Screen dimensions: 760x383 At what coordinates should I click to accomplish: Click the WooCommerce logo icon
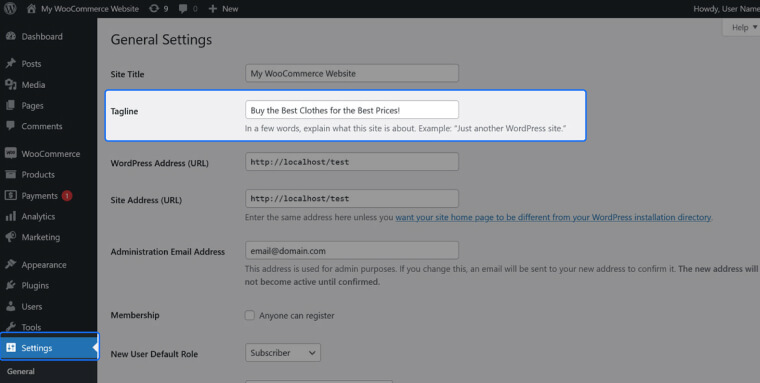(x=11, y=153)
